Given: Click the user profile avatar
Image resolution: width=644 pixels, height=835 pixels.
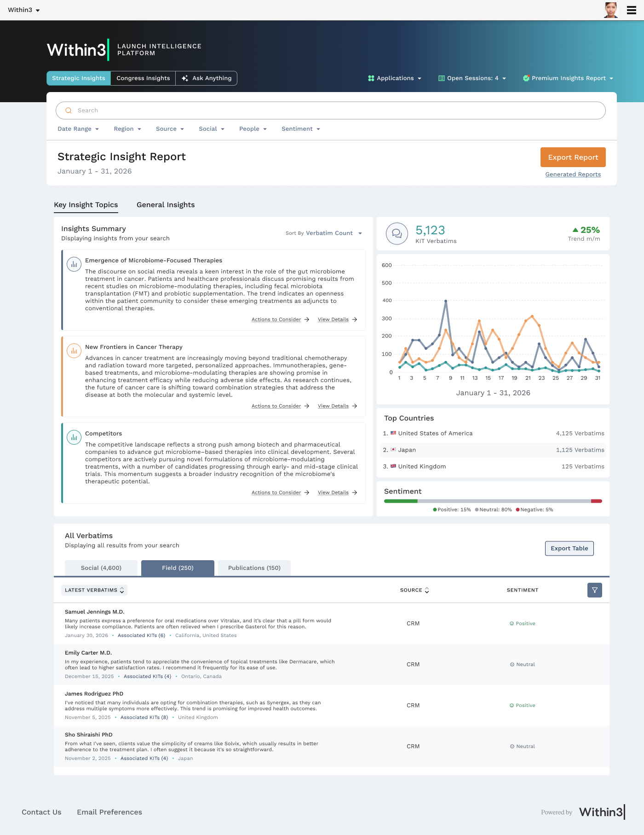Looking at the screenshot, I should tap(611, 10).
